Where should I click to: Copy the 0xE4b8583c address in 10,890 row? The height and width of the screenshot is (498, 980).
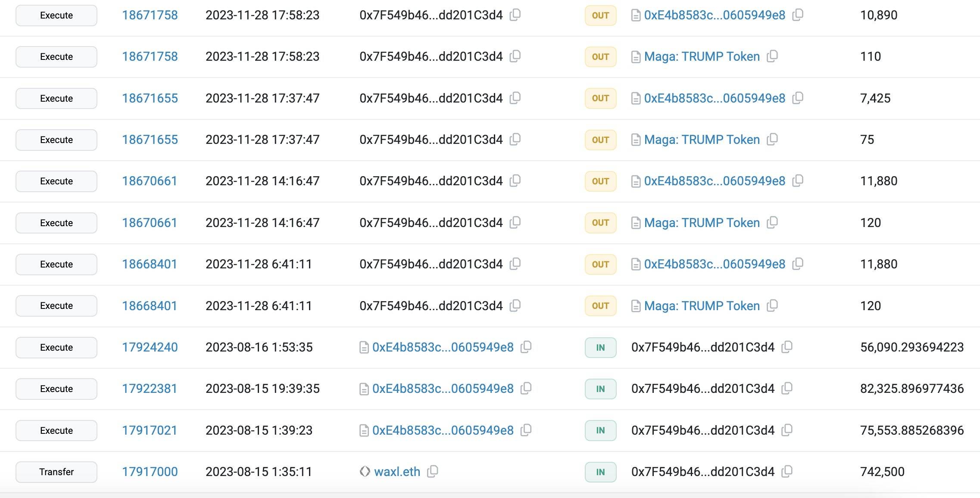click(798, 15)
